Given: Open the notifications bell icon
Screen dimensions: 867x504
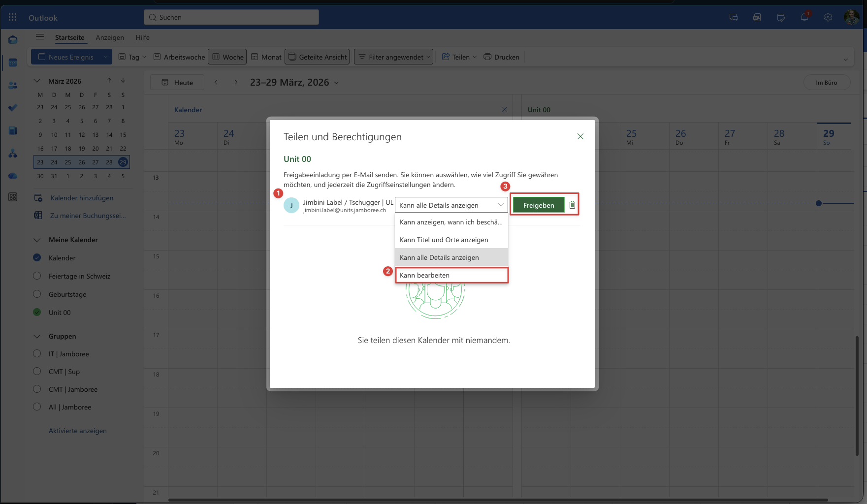Looking at the screenshot, I should pos(804,17).
